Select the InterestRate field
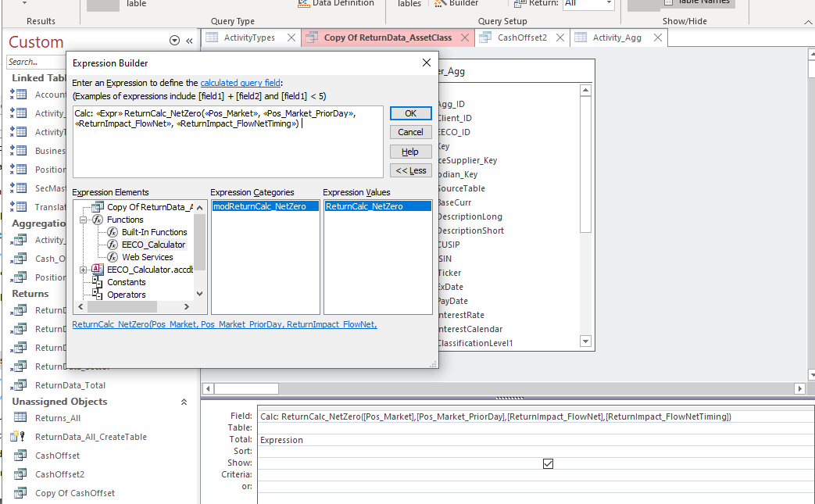This screenshot has height=504, width=815. coord(461,315)
